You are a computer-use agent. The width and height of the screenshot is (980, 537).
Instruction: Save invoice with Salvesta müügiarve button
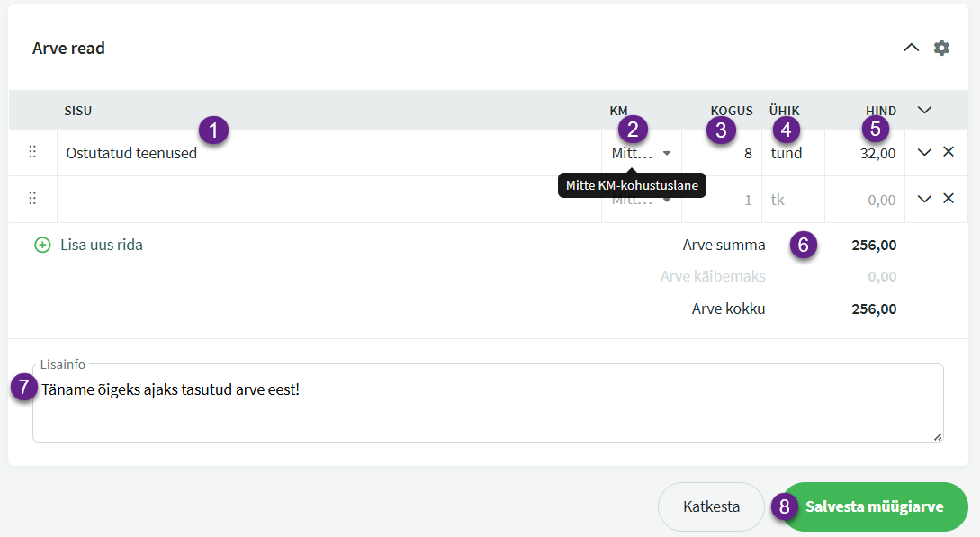click(x=874, y=507)
